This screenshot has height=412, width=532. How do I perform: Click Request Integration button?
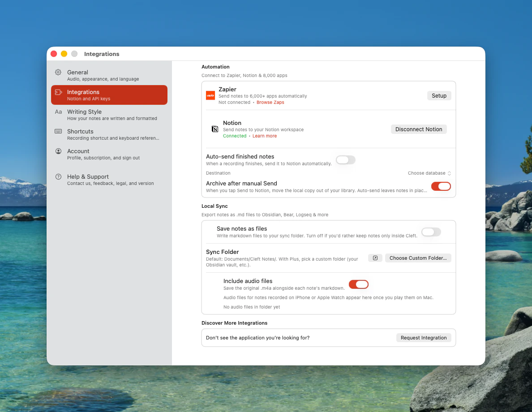[424, 338]
